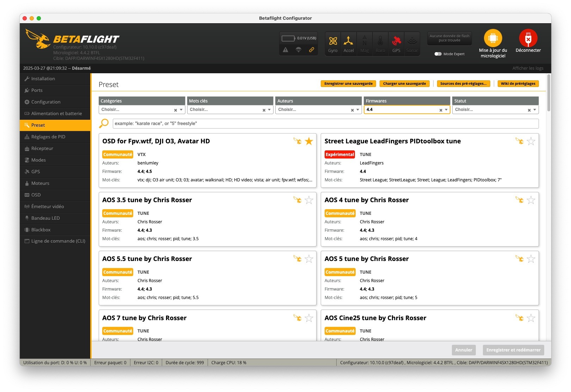The height and width of the screenshot is (392, 571).
Task: Click the Sonar sensor icon
Action: [412, 44]
